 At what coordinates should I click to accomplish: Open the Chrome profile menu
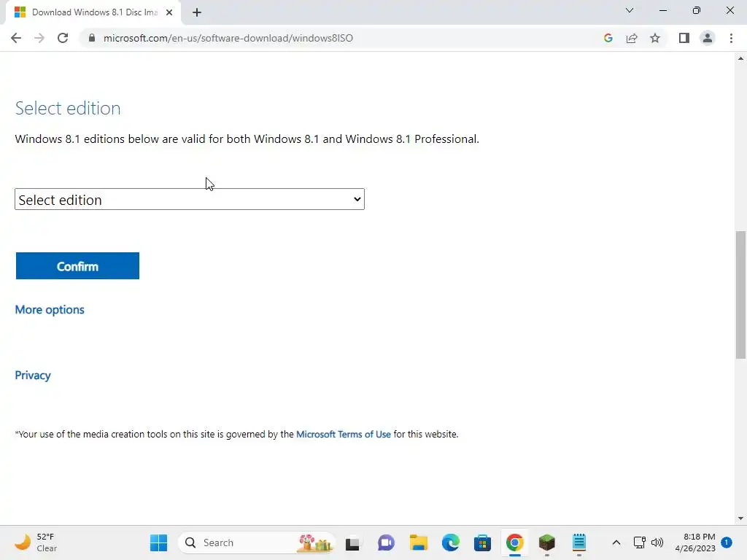click(708, 38)
